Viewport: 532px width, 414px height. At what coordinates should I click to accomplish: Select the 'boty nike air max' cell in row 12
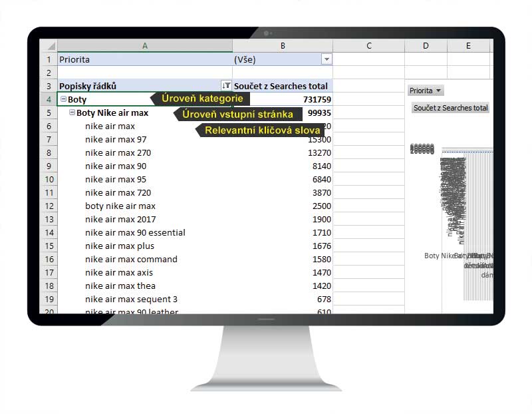click(145, 206)
